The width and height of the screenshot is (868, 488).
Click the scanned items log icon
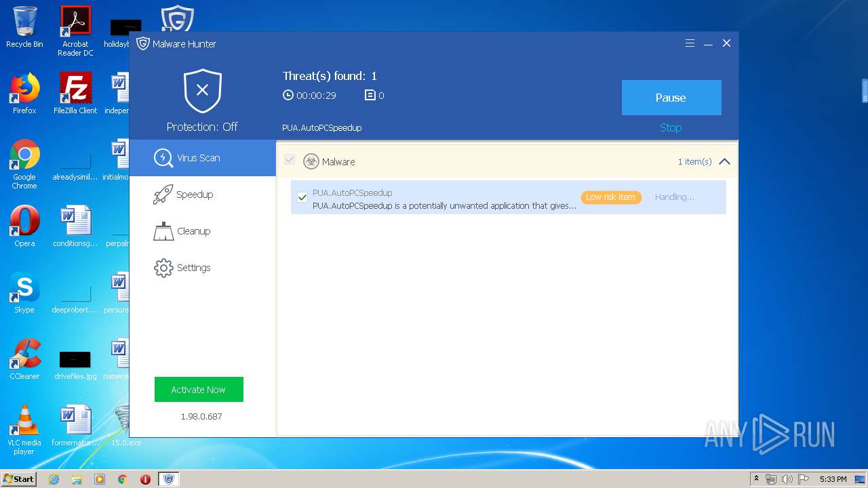pos(370,96)
